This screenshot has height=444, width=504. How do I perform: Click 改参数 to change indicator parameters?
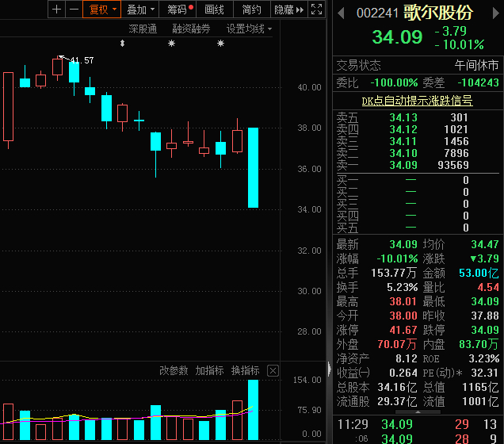point(174,371)
